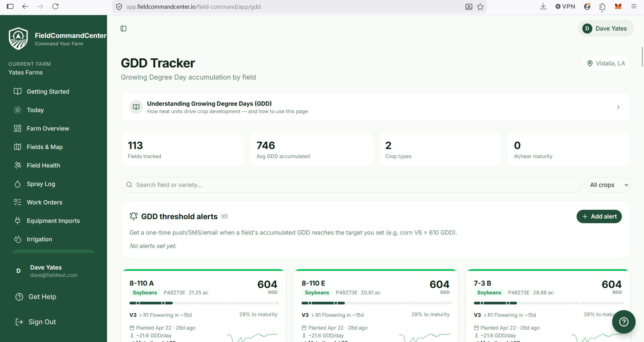
Task: Click the Dave Yates account button
Action: click(x=606, y=29)
